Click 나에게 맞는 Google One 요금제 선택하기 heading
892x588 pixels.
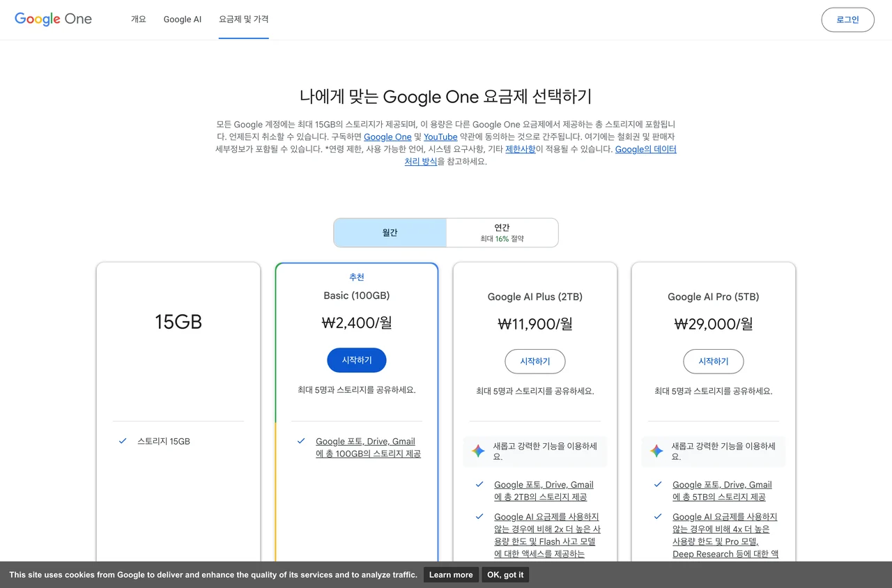click(x=446, y=96)
